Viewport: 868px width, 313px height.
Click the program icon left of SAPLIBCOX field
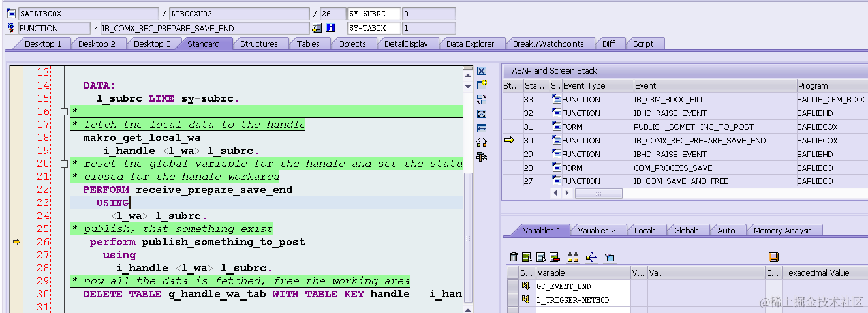10,13
